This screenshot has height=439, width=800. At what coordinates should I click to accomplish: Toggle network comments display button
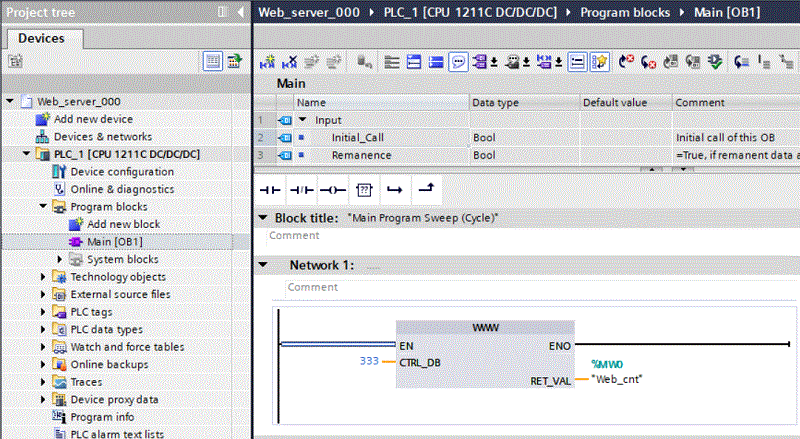point(457,61)
